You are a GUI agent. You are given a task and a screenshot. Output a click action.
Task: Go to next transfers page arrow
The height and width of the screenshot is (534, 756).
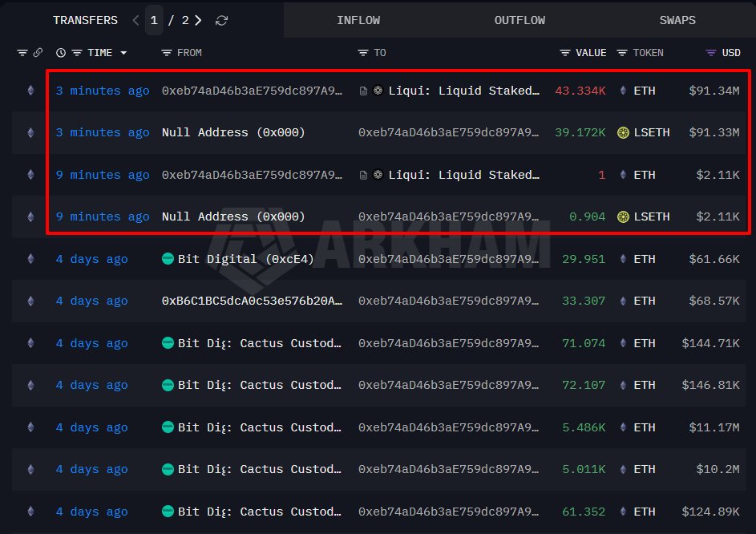[x=198, y=20]
